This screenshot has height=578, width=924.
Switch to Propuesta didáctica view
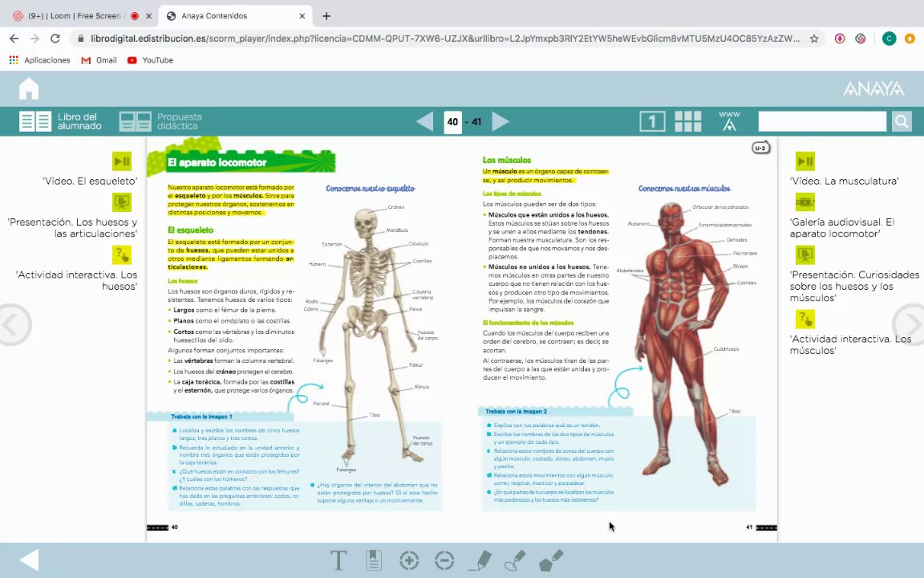point(161,121)
